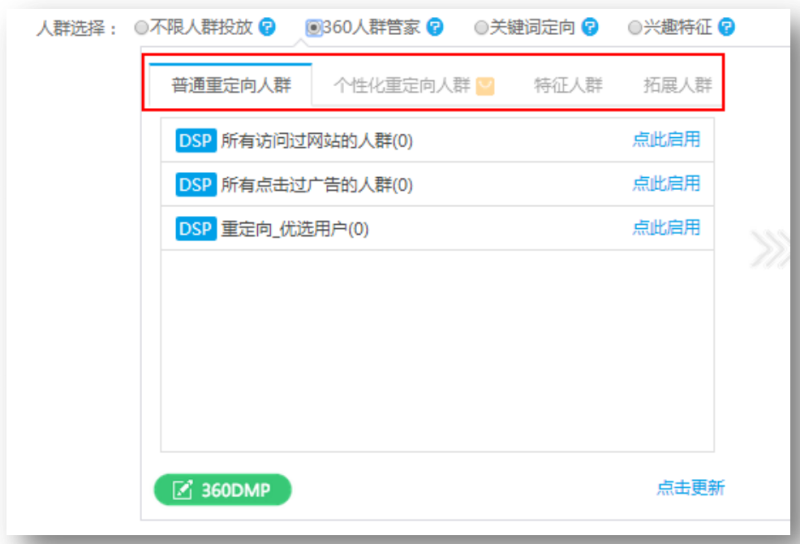
Task: Choose the 关键词定向 radio button
Action: [481, 28]
